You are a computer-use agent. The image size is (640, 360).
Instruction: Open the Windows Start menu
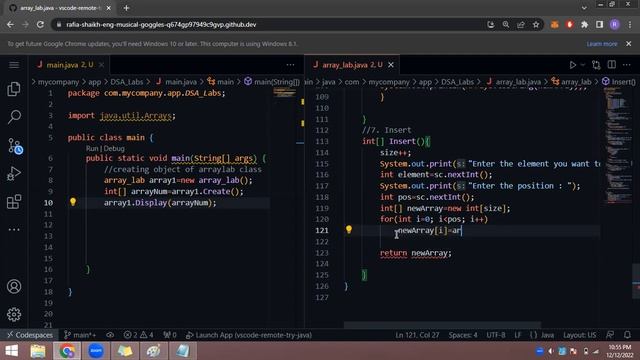(x=11, y=351)
